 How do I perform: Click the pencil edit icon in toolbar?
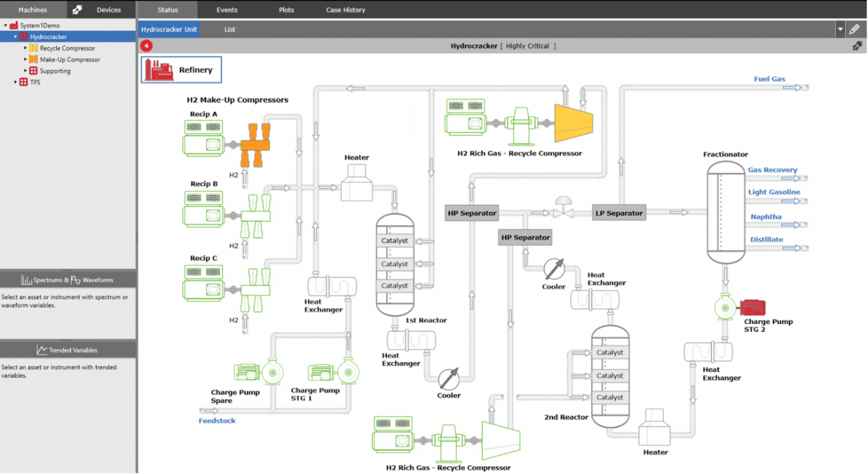pyautogui.click(x=854, y=29)
